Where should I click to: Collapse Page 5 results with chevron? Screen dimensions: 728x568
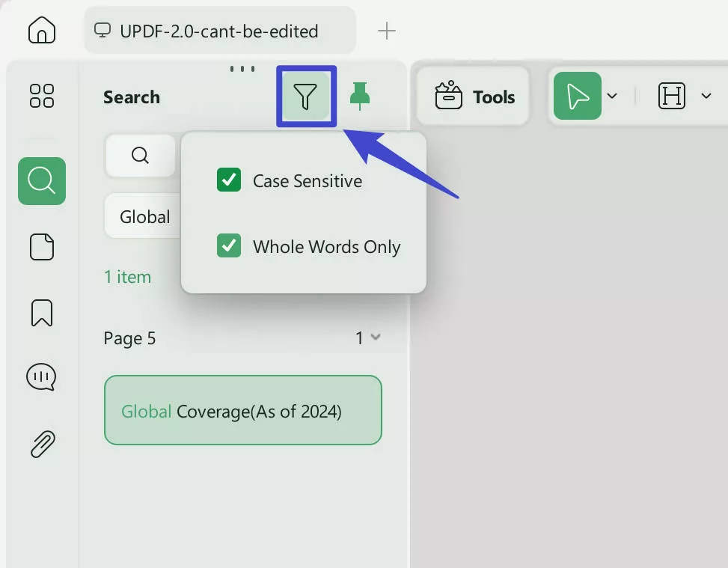click(x=376, y=337)
